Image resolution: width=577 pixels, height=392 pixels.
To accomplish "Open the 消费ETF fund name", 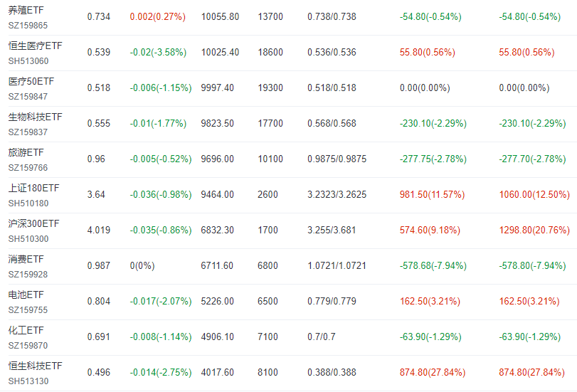I will 26,259.
